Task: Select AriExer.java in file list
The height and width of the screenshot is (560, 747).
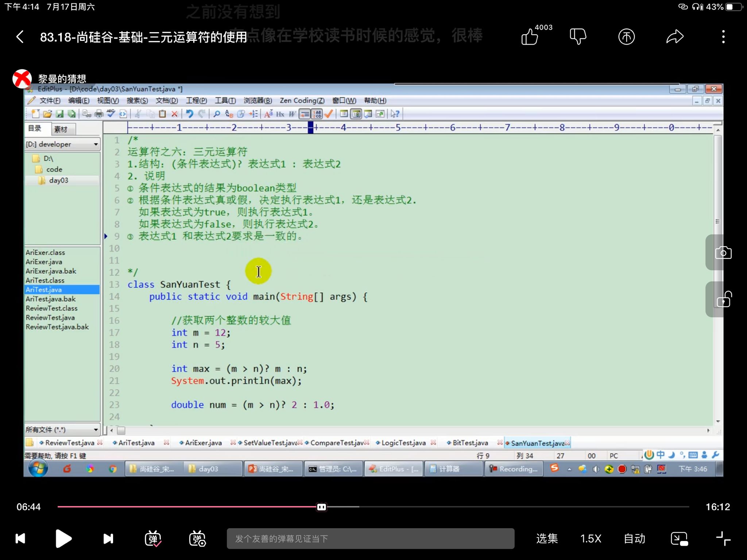Action: click(x=44, y=262)
